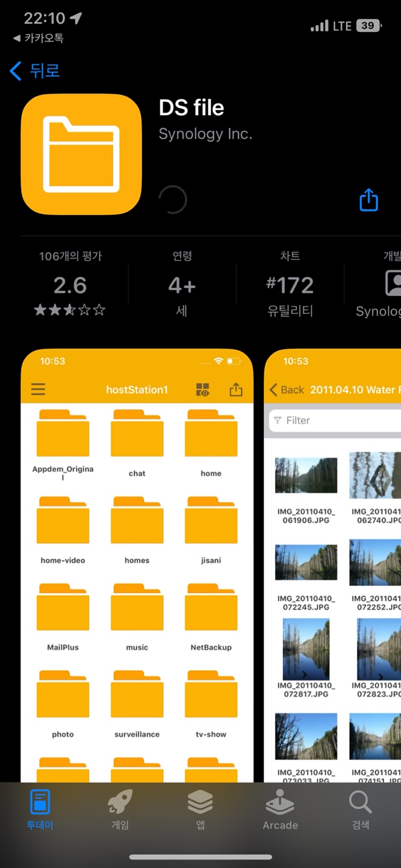Tap the music folder icon
401x868 pixels.
point(137,607)
